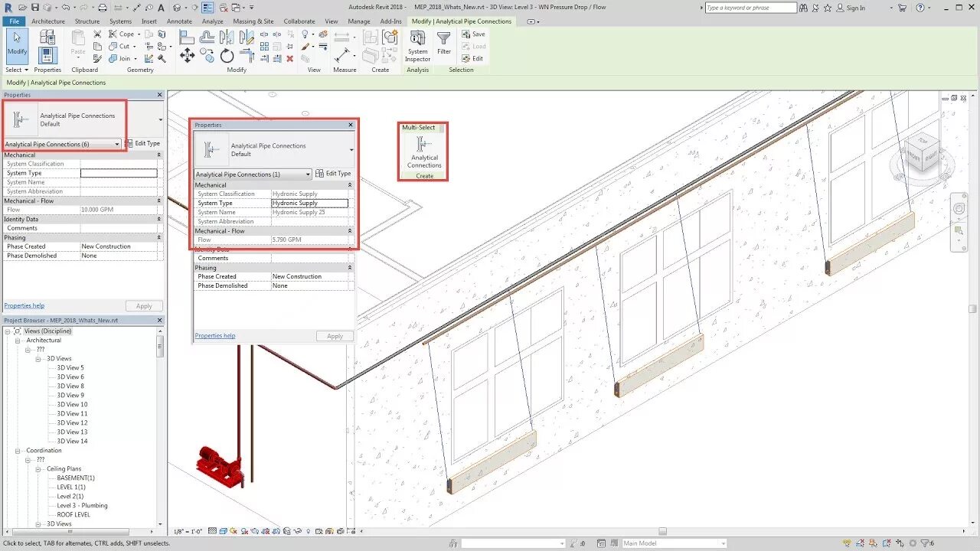Close the Project Browser panel

coord(160,321)
